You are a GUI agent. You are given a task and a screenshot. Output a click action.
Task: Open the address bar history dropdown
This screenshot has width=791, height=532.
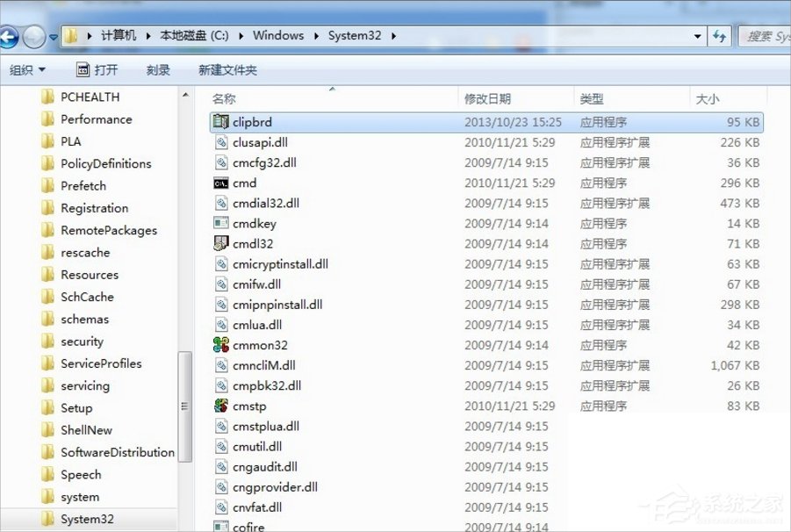pyautogui.click(x=697, y=35)
